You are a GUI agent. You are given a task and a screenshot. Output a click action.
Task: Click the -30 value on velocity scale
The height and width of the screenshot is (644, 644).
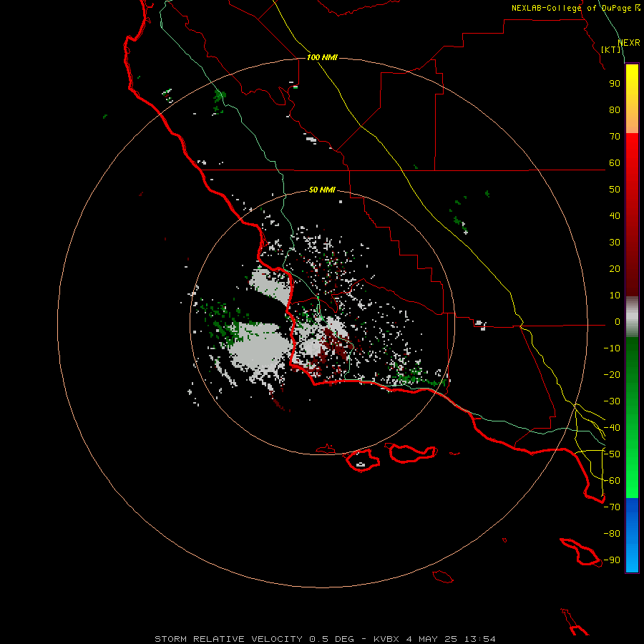tap(612, 401)
